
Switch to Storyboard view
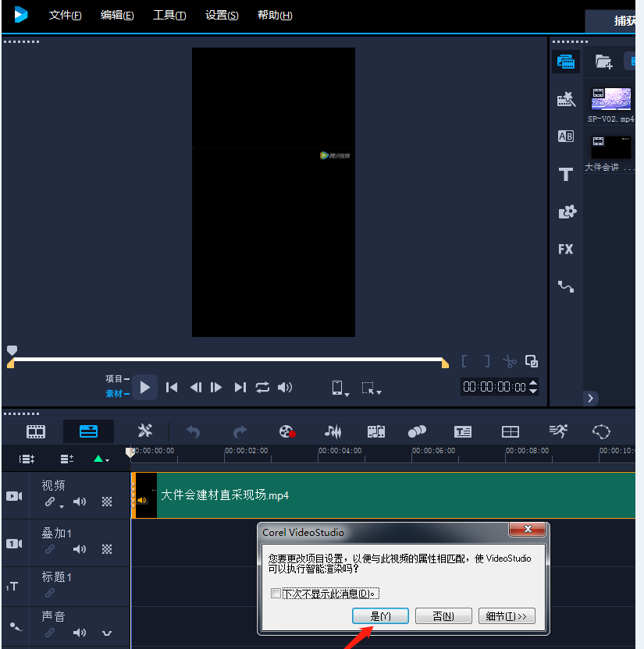[36, 431]
